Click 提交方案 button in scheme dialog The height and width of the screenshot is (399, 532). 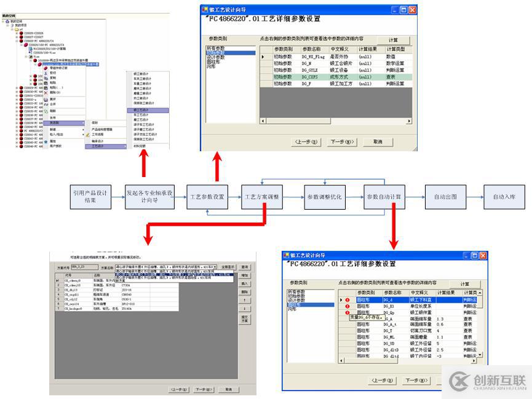pyautogui.click(x=245, y=319)
